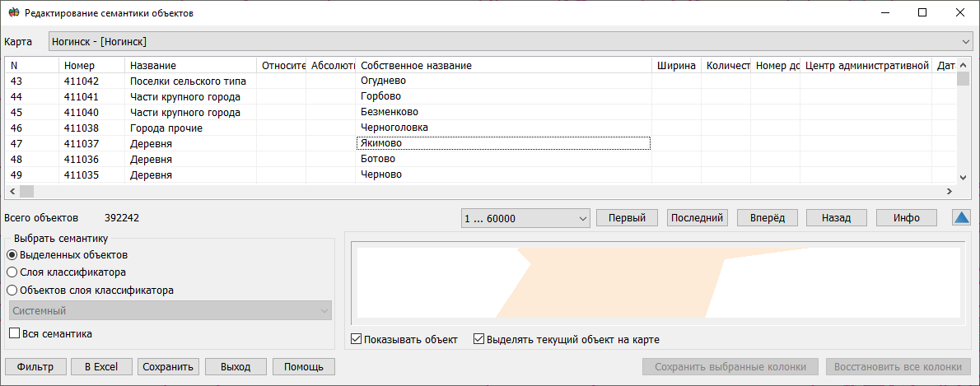Click the horizontal scrollbar thumb
Screen dimensions: 980x386
26,191
